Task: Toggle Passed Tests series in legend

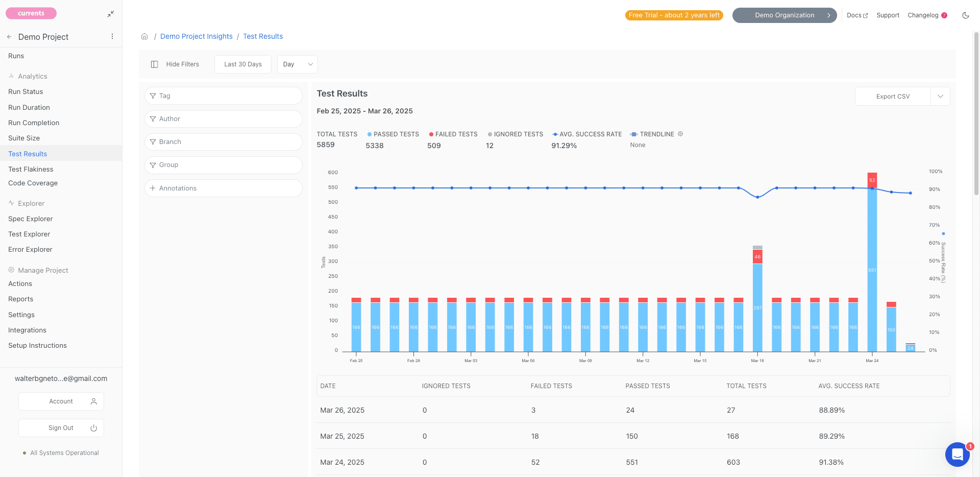Action: pyautogui.click(x=393, y=134)
